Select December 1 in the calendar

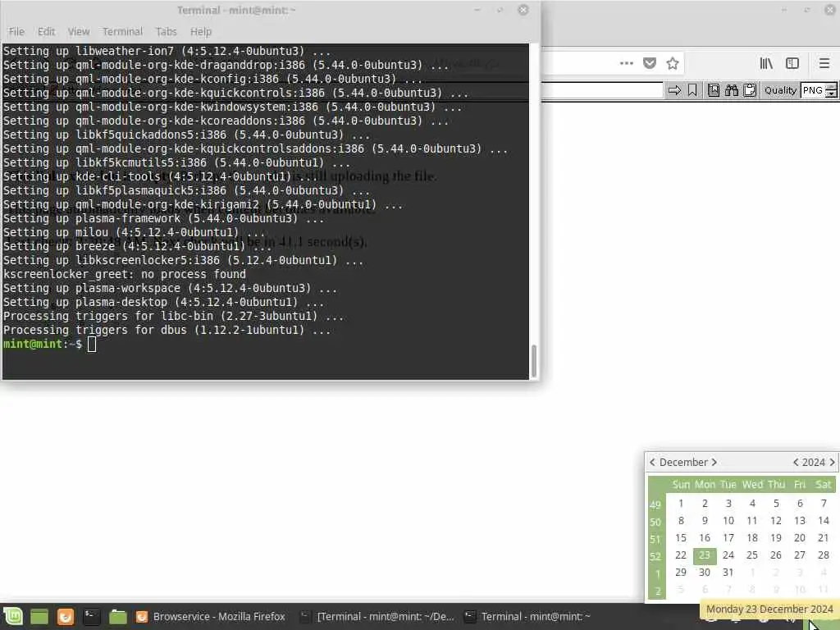(x=681, y=504)
